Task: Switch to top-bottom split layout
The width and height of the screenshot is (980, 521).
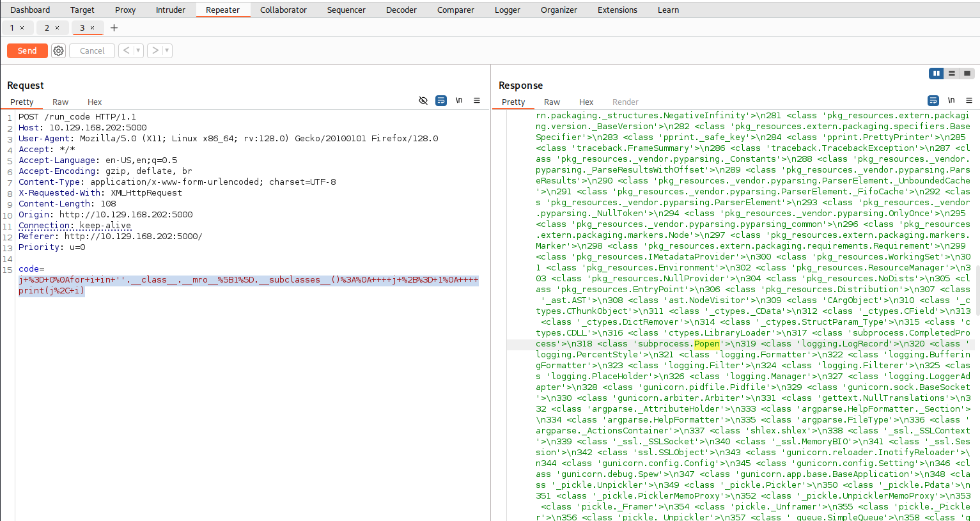Action: click(x=952, y=74)
